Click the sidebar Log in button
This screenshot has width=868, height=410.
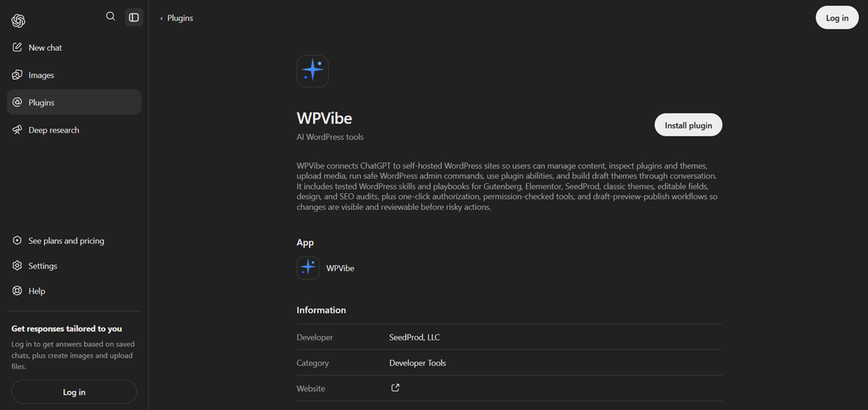coord(75,391)
